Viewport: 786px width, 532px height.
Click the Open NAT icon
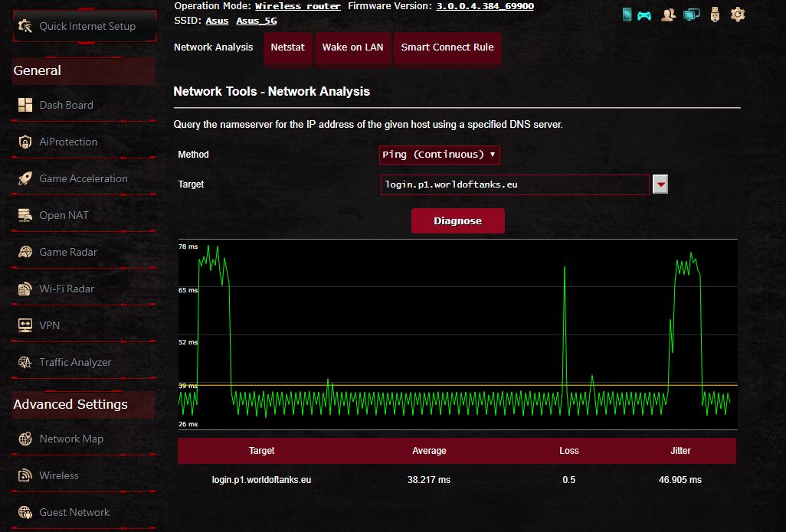tap(25, 215)
